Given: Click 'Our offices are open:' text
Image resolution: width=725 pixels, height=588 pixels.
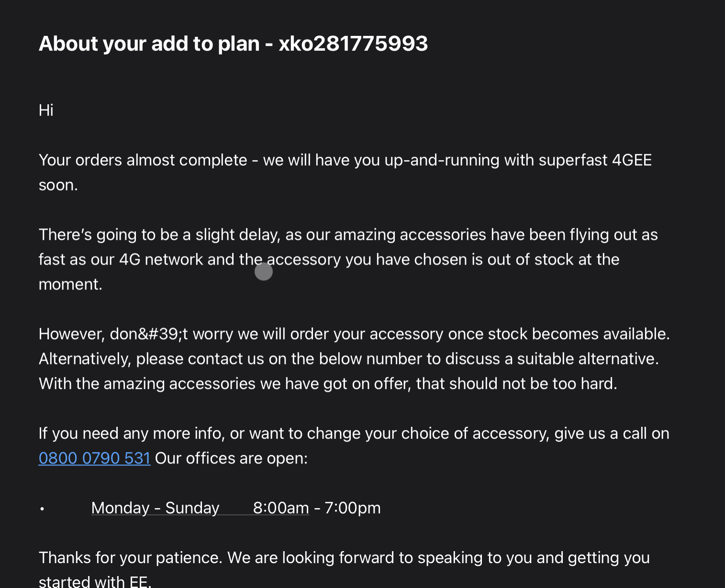Looking at the screenshot, I should point(231,458).
